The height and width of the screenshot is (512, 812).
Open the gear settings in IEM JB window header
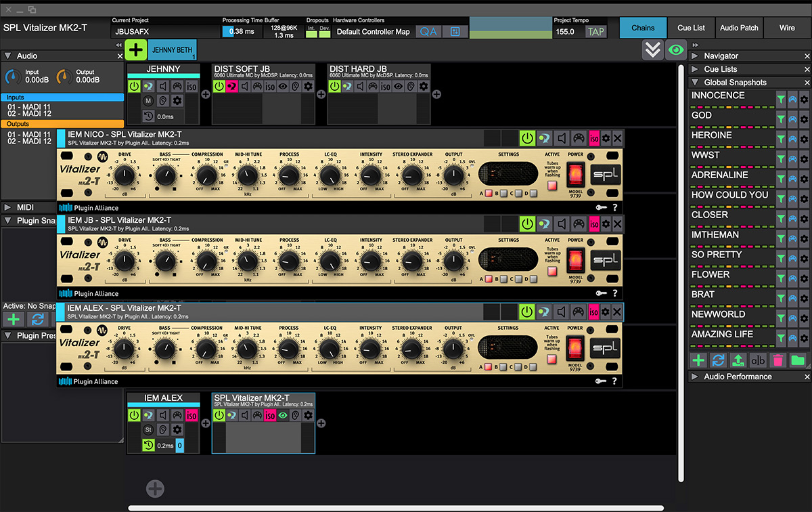click(x=606, y=223)
